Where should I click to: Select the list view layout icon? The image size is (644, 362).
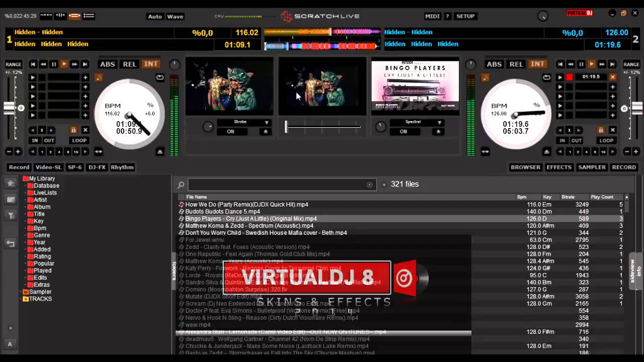pos(89,16)
